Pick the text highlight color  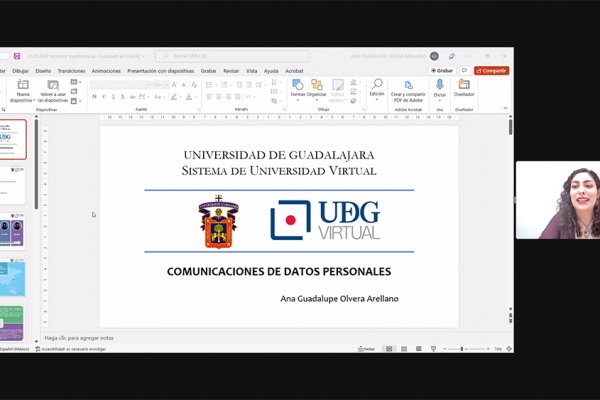(175, 97)
